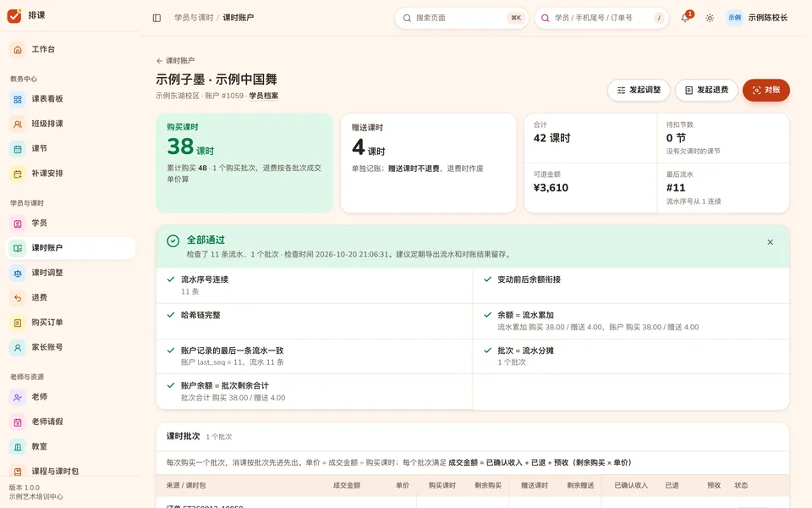Click the 哈希链完整 check row
The image size is (812, 508).
click(x=315, y=322)
